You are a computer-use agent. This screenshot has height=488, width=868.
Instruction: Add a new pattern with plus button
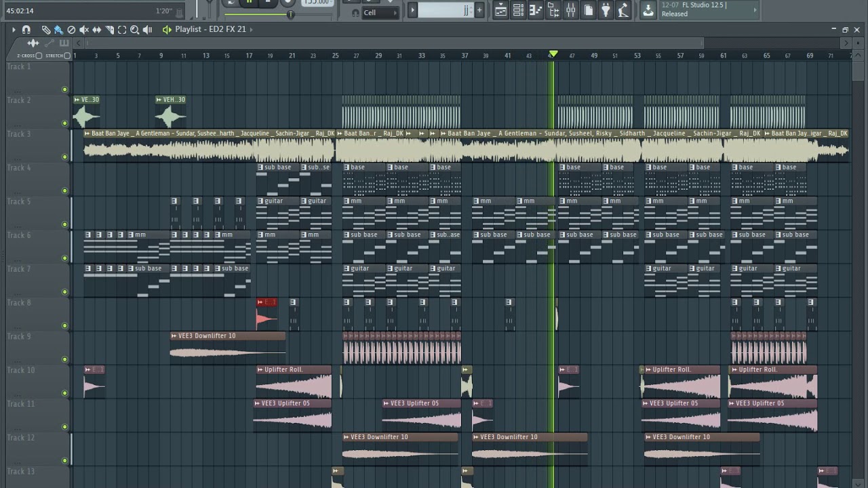(x=479, y=10)
